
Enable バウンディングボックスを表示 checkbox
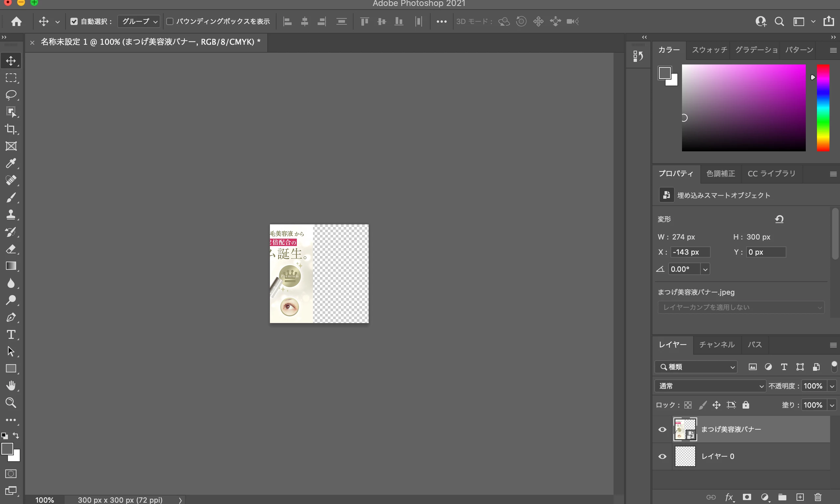coord(170,21)
